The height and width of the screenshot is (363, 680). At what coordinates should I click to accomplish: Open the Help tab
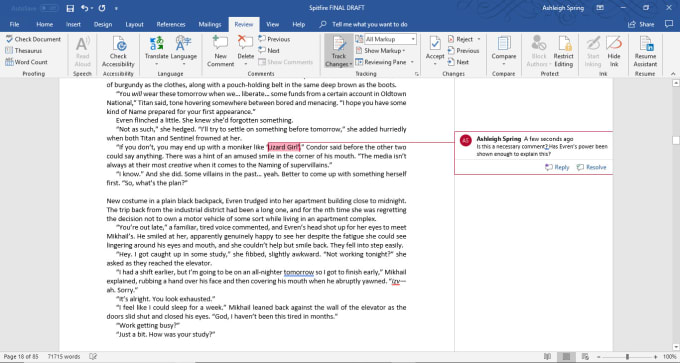[x=298, y=24]
